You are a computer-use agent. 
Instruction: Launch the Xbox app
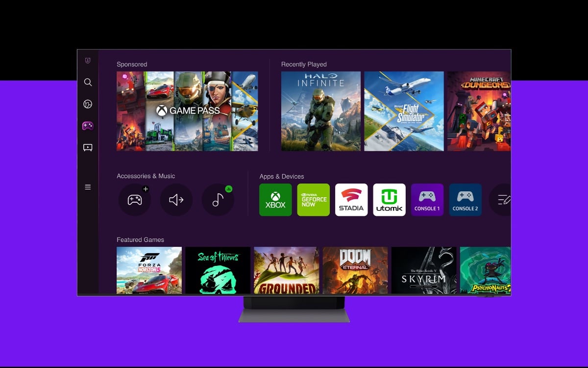tap(275, 200)
